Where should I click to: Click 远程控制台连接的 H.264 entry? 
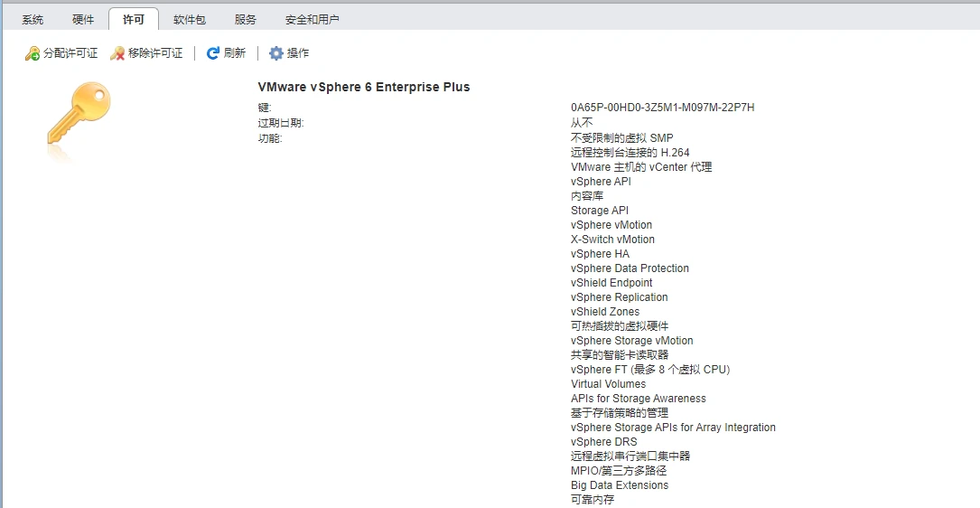[630, 152]
